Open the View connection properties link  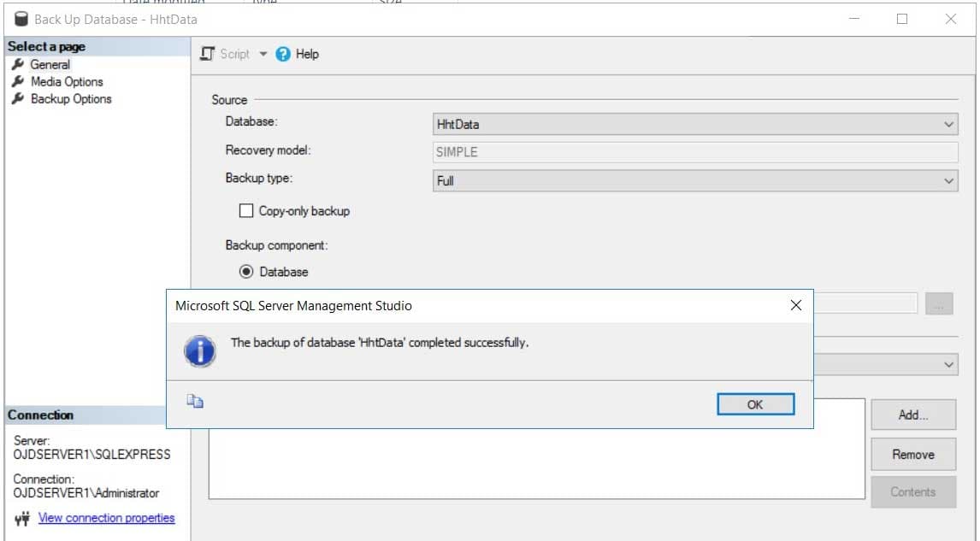click(x=106, y=518)
